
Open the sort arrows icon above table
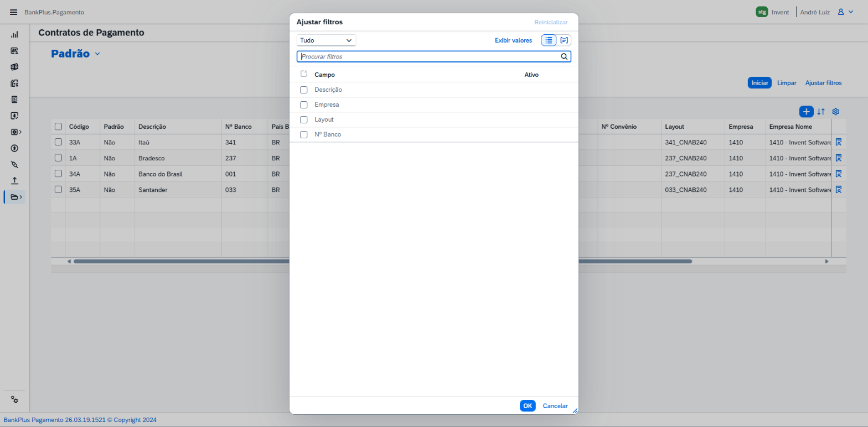(x=821, y=112)
